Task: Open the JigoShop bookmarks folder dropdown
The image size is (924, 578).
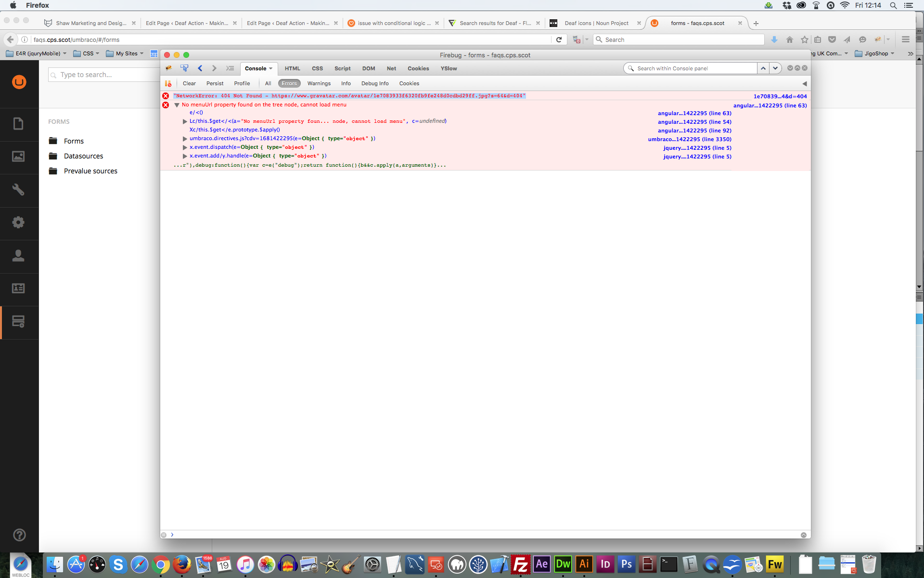Action: [874, 53]
